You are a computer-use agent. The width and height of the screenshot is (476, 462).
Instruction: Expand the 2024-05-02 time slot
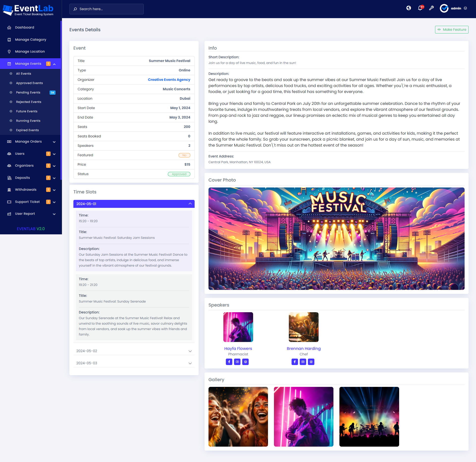134,351
